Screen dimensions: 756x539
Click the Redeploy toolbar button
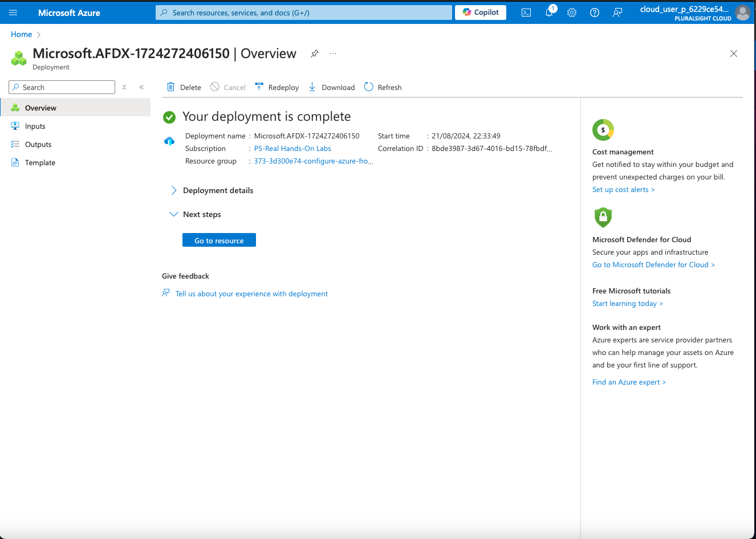(277, 87)
